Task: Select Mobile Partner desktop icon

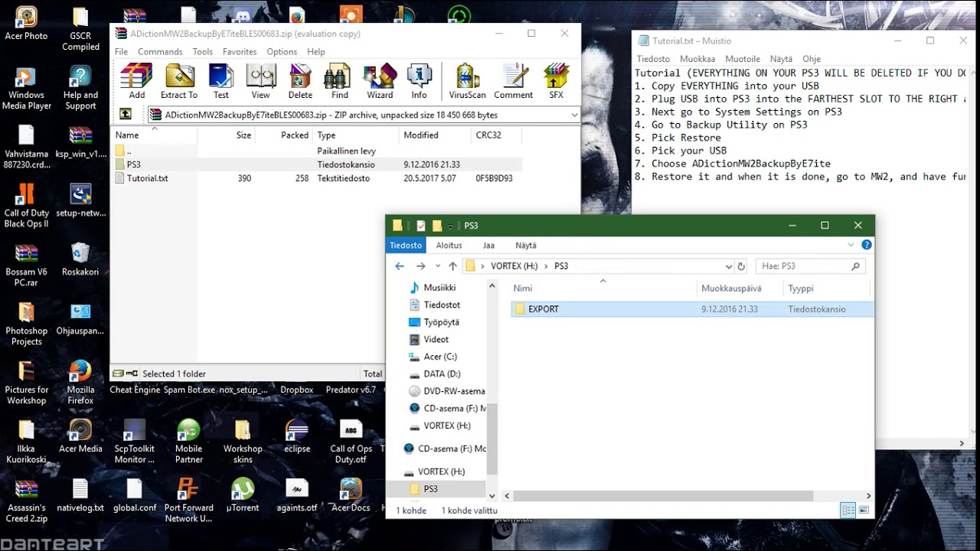Action: pyautogui.click(x=188, y=441)
